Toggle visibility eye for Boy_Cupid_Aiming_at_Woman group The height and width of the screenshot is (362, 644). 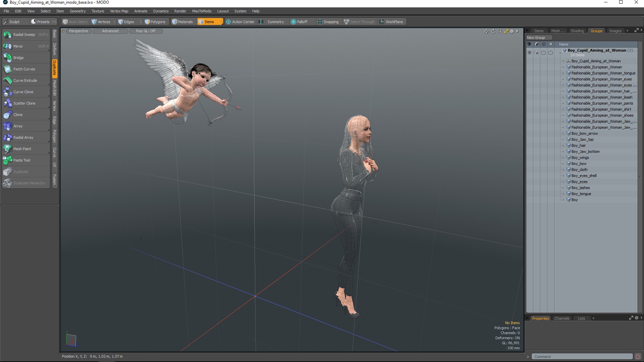[529, 53]
